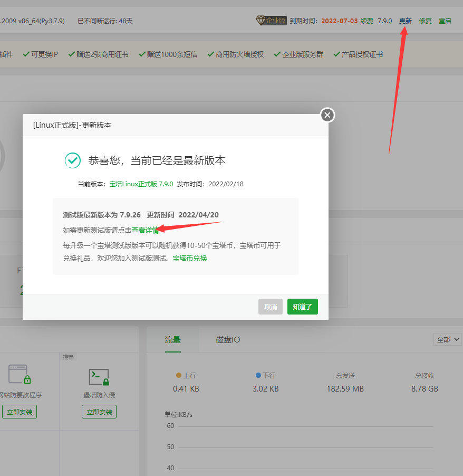Click the 产品授权证书 feature item
This screenshot has height=476, width=463.
point(359,54)
